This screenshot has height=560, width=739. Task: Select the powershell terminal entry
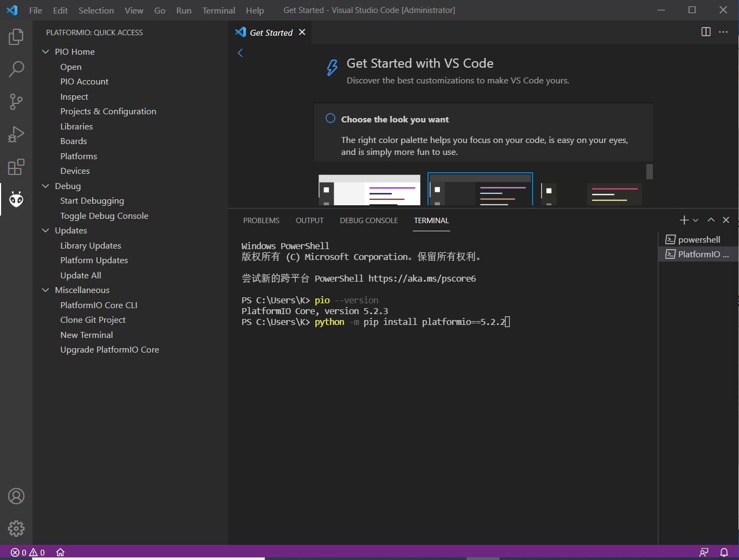click(698, 239)
